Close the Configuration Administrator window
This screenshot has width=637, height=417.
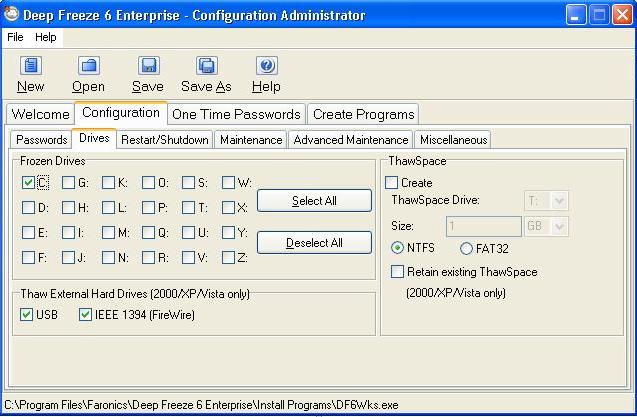pos(622,15)
